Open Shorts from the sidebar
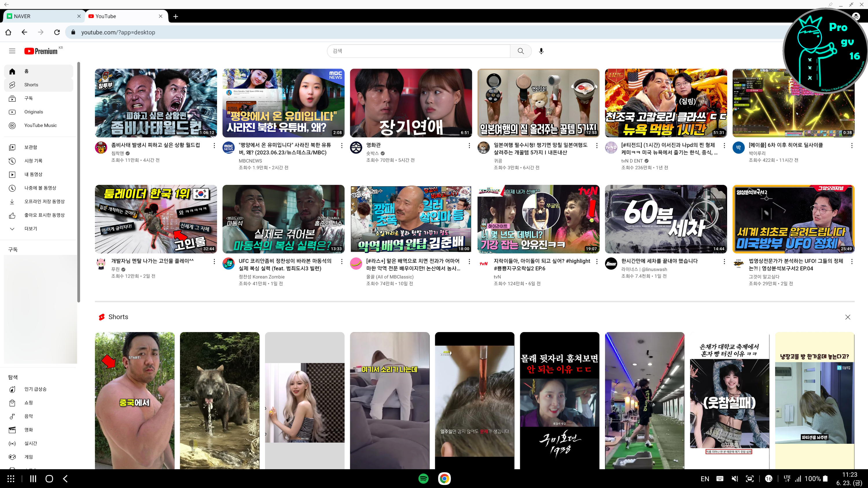 (31, 84)
